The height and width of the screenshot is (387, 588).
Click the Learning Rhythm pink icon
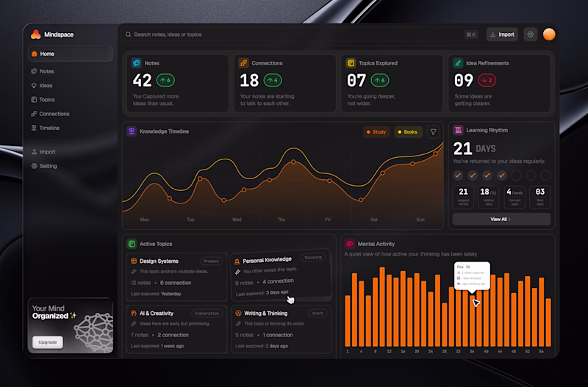(x=458, y=130)
